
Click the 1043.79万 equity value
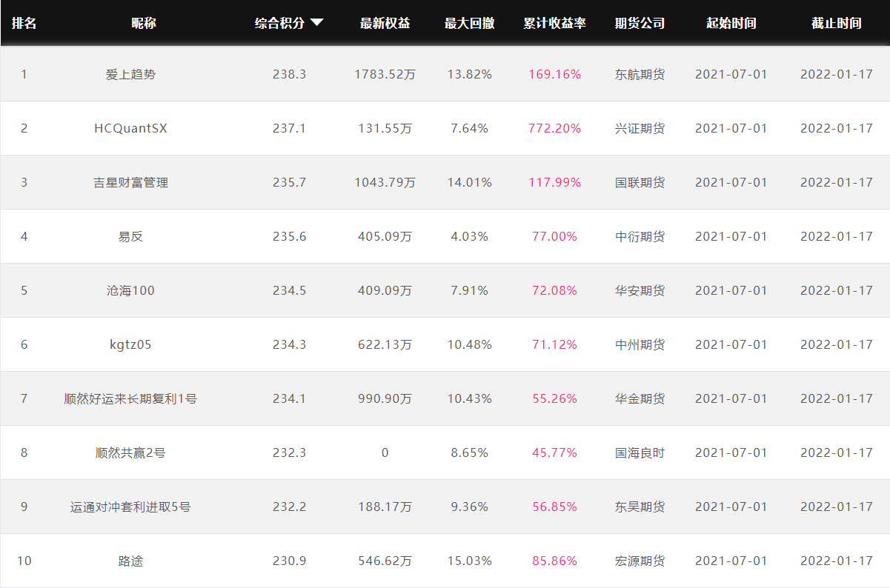point(385,182)
